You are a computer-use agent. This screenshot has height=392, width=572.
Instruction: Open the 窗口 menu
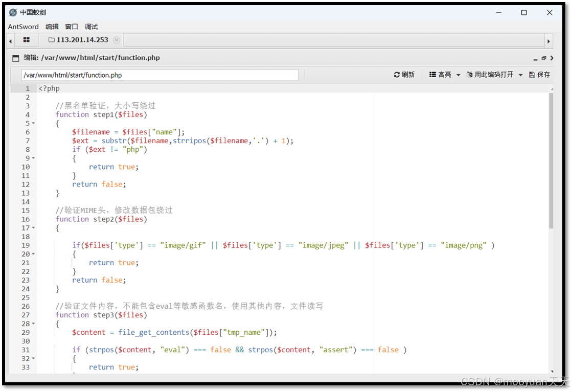tap(72, 27)
